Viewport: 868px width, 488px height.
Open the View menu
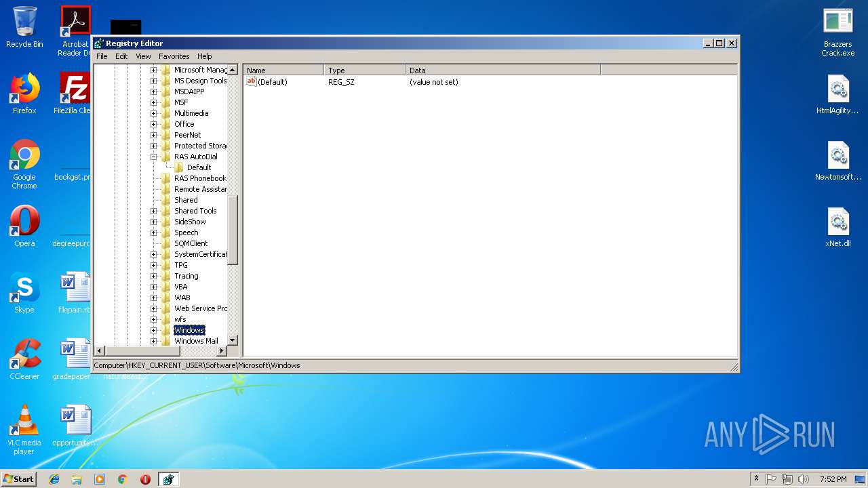point(143,56)
